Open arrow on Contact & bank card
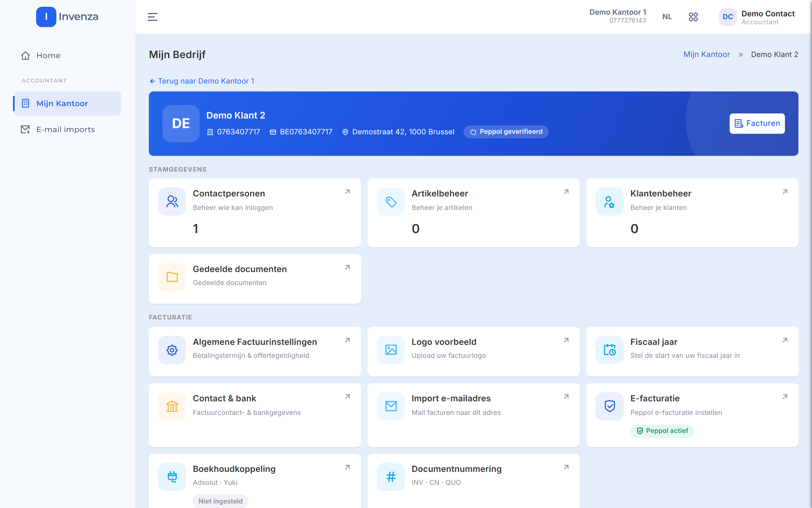This screenshot has width=812, height=508. 347,397
